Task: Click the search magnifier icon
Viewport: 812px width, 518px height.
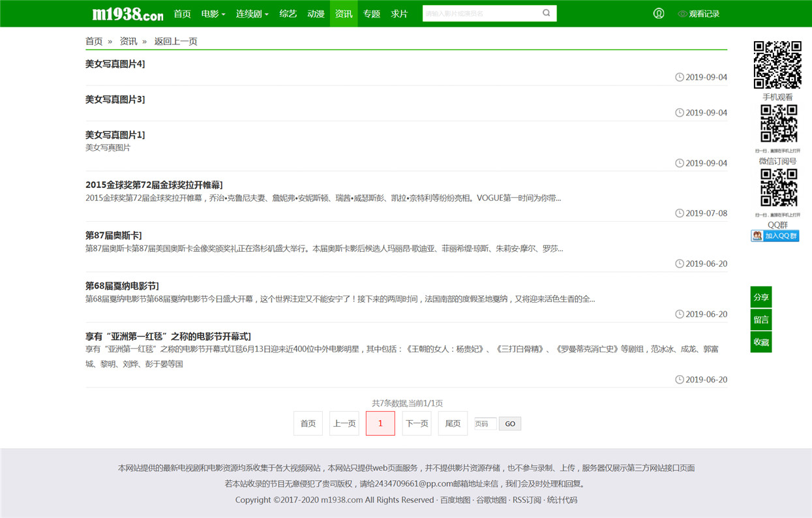Action: [547, 13]
